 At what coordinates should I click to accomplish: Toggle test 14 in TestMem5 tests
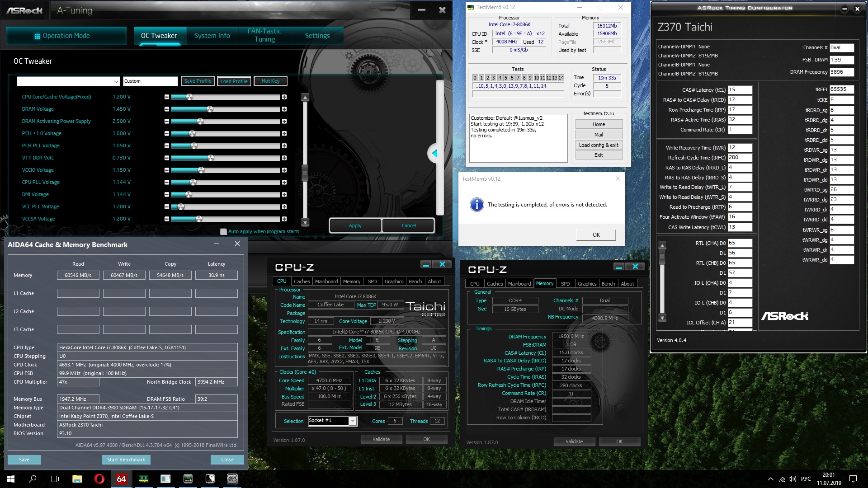[561, 78]
